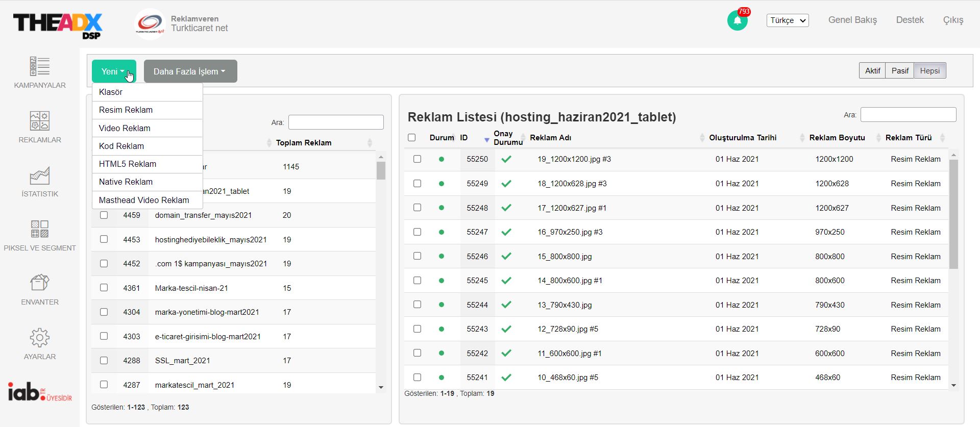Choose Video Reklam from the Yeni menu
Screen dimensions: 980x427
(148, 128)
